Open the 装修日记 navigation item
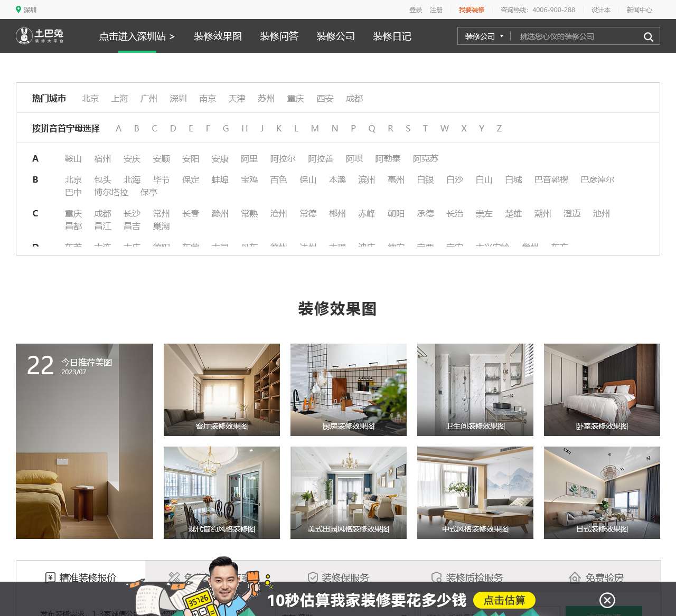Screen dimensions: 676x616 pyautogui.click(x=392, y=36)
